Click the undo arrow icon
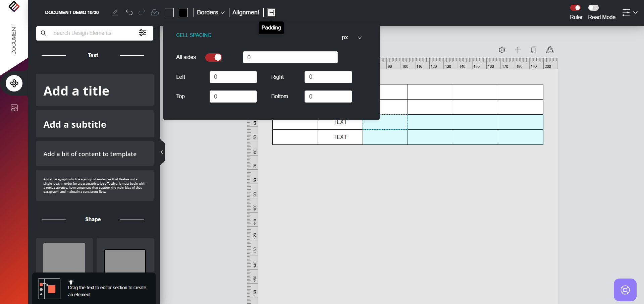The height and width of the screenshot is (304, 644). (x=129, y=12)
